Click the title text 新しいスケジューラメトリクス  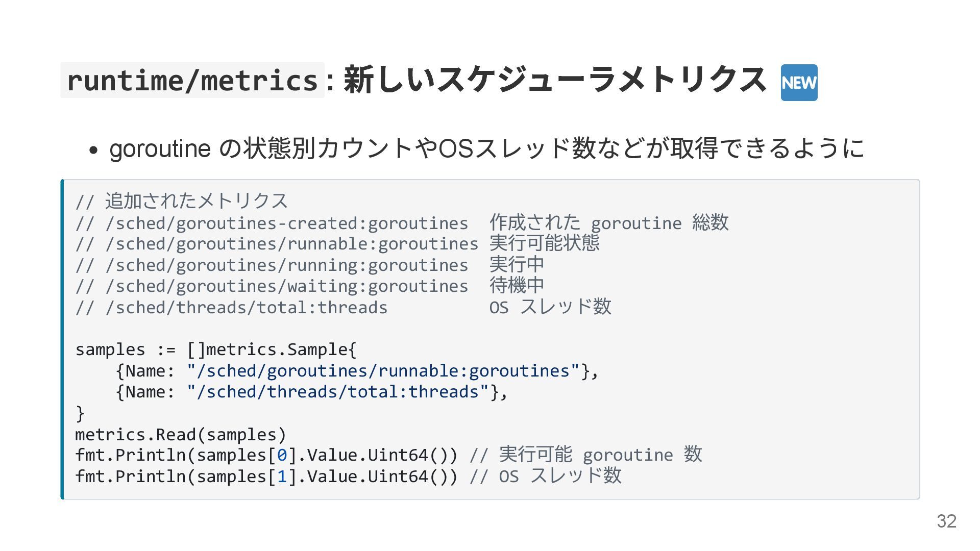(555, 81)
